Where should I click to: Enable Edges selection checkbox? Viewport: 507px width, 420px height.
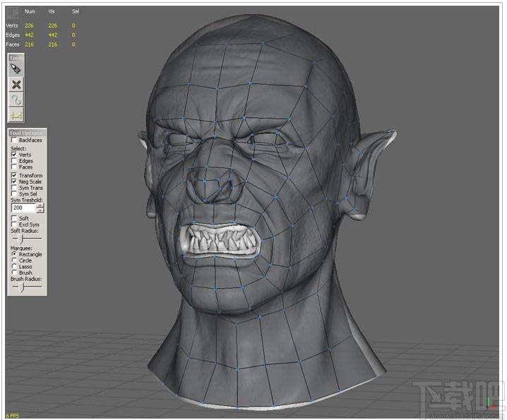point(14,161)
